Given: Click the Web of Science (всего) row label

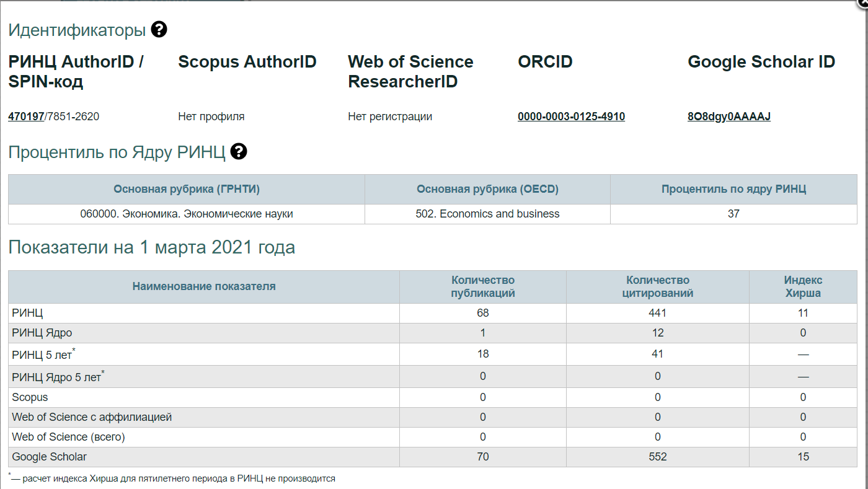Looking at the screenshot, I should click(68, 438).
